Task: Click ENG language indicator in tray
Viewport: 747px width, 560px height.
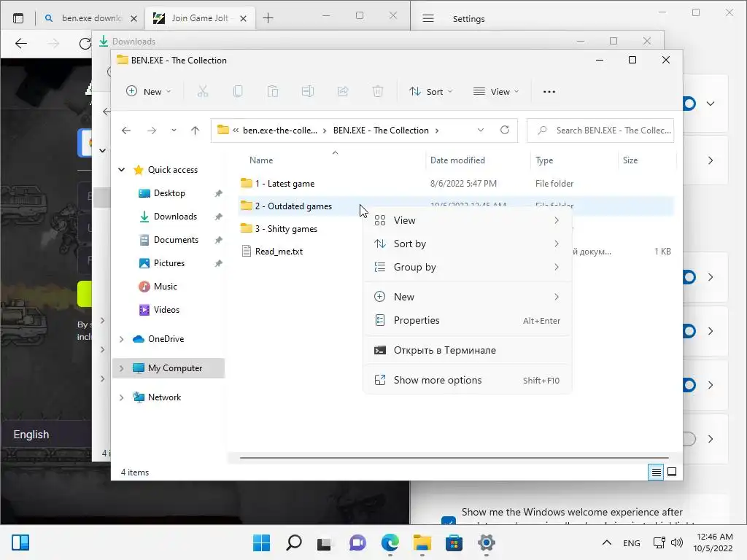Action: pyautogui.click(x=631, y=542)
